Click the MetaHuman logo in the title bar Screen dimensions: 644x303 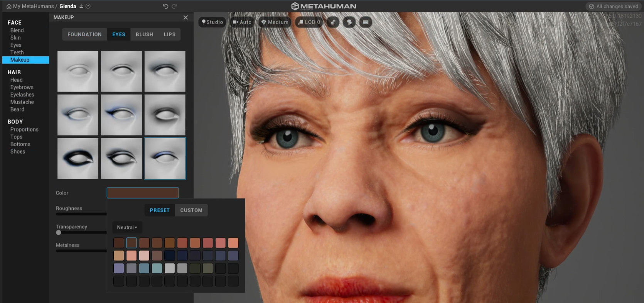pos(324,6)
